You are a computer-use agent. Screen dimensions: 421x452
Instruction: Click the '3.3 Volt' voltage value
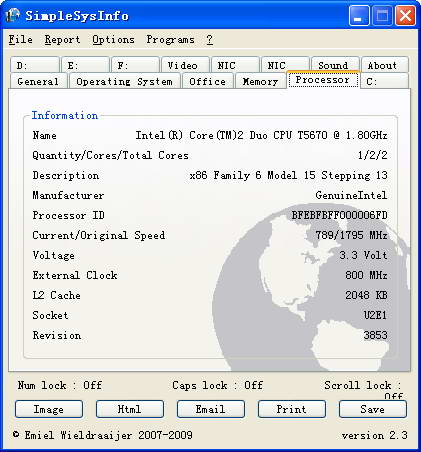click(x=363, y=255)
